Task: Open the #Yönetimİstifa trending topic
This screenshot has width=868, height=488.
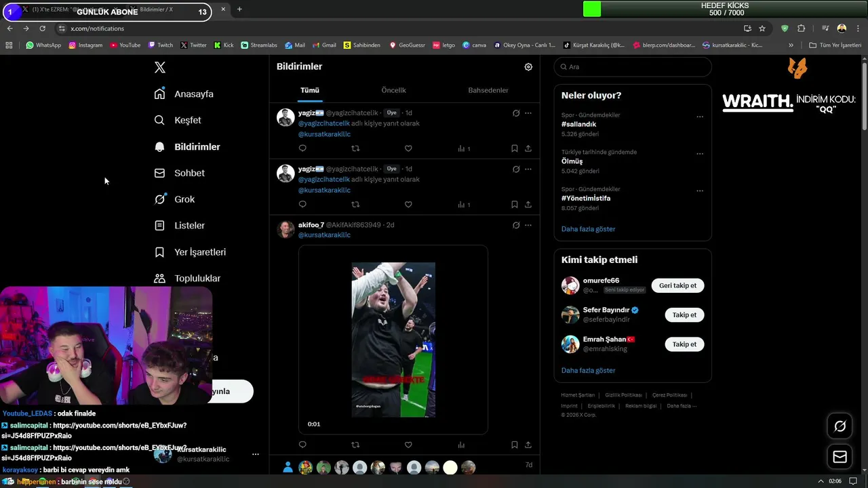Action: tap(586, 198)
